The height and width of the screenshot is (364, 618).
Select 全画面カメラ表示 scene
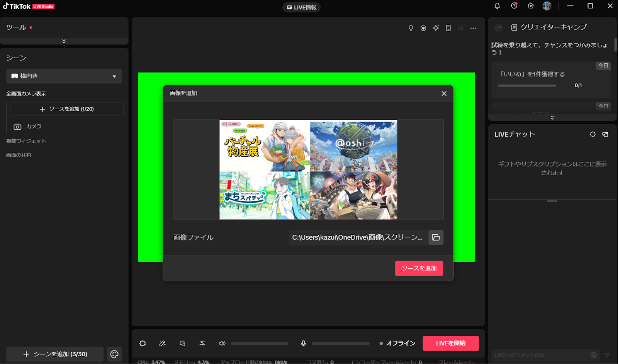pyautogui.click(x=26, y=94)
